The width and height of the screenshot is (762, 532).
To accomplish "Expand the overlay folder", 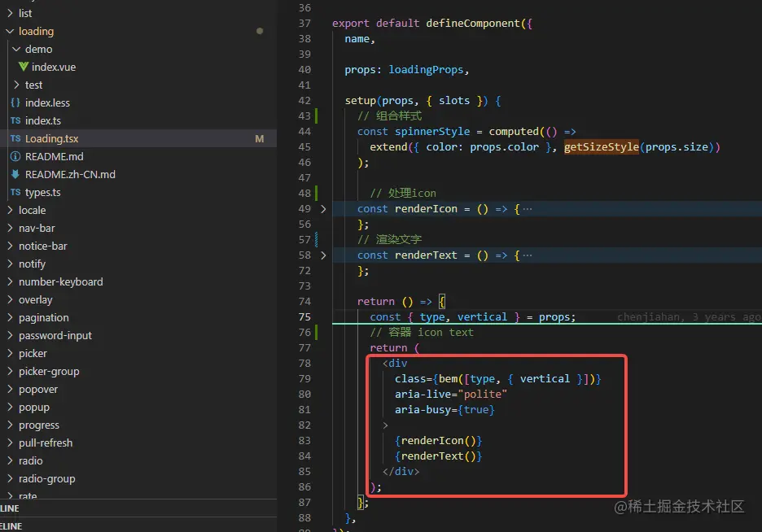I will coord(10,300).
